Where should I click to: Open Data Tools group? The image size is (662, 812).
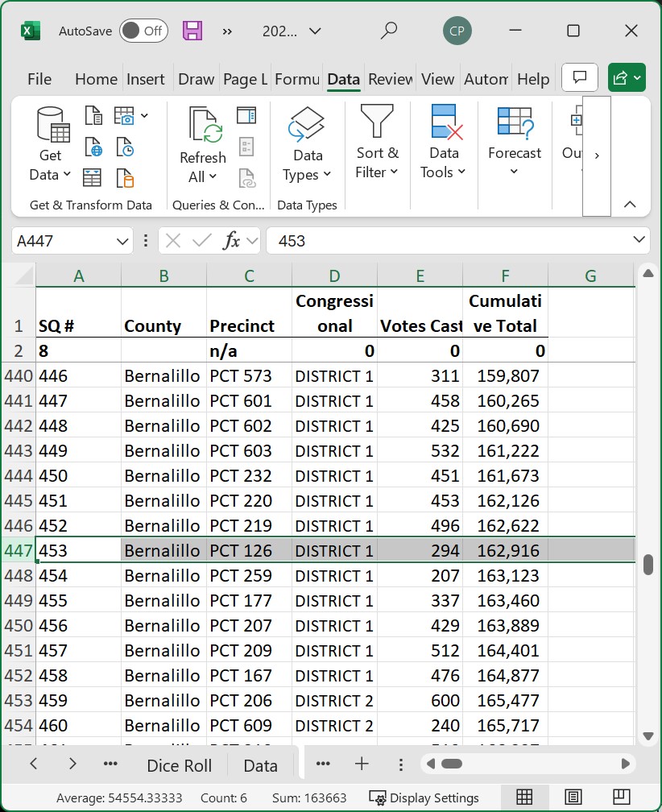444,142
